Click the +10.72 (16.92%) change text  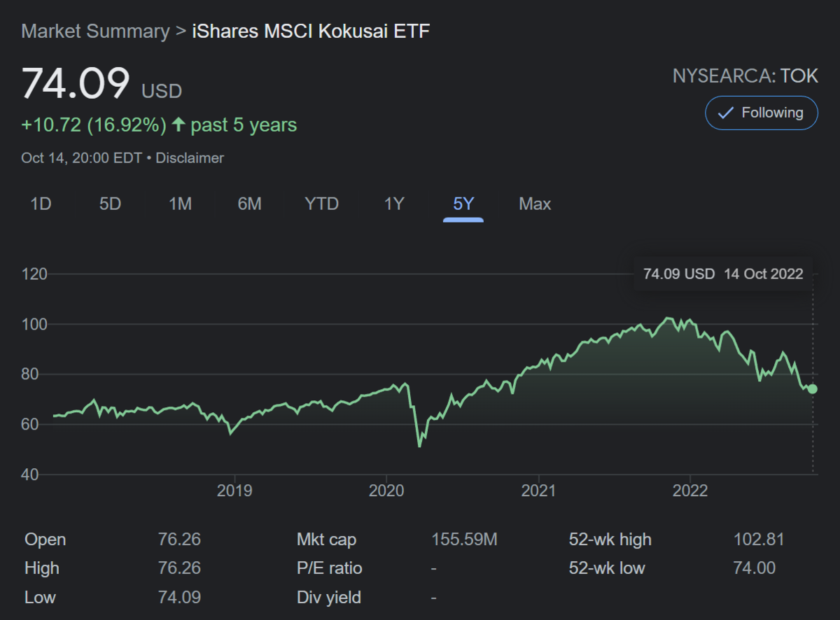[94, 125]
